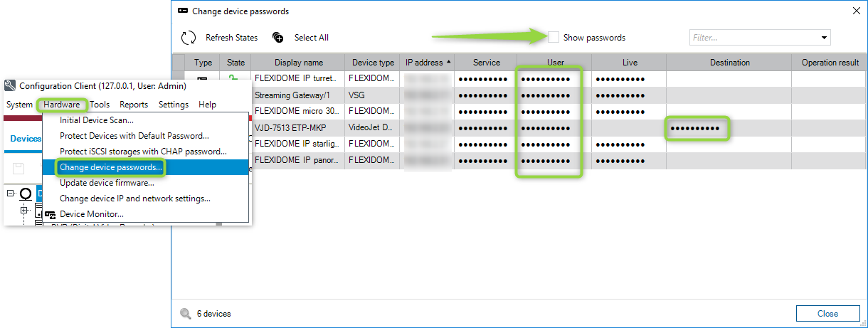
Task: Click the Type column header
Action: [x=203, y=63]
